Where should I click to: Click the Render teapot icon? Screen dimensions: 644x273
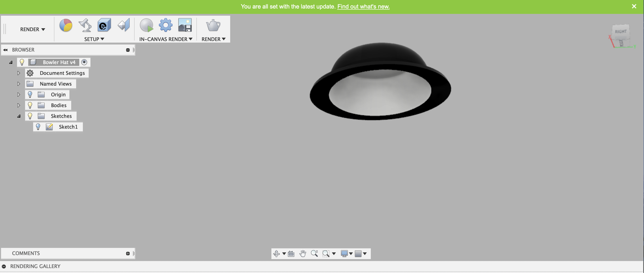coord(213,25)
